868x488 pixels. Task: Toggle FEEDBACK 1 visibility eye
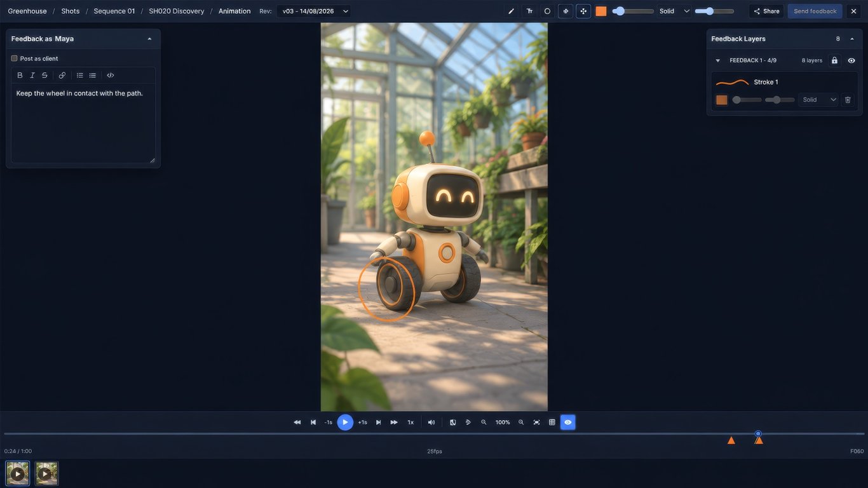tap(851, 60)
